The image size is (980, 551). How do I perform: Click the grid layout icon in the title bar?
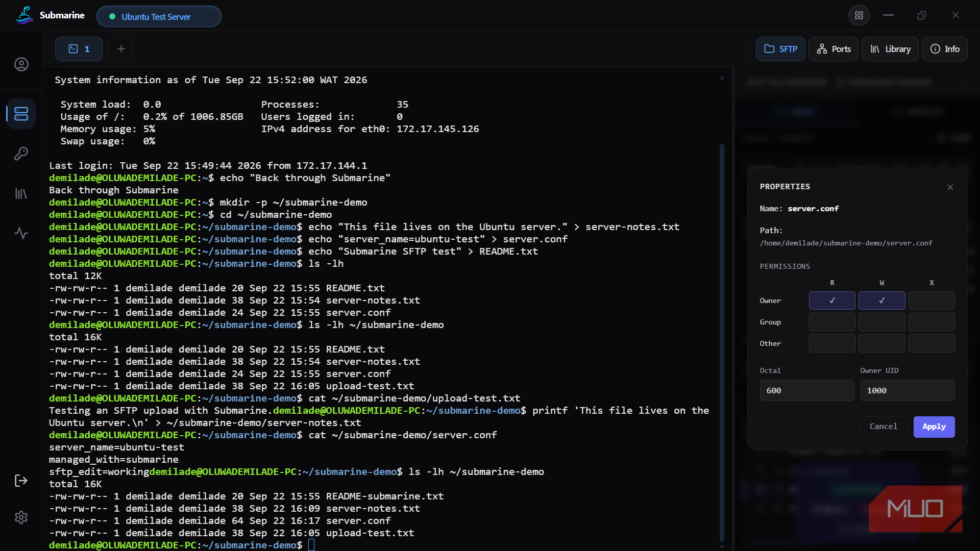(859, 15)
